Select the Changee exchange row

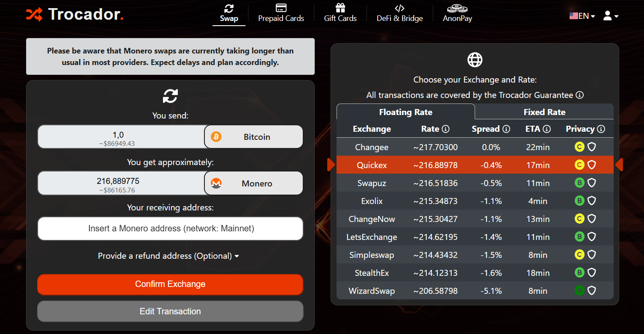click(475, 147)
